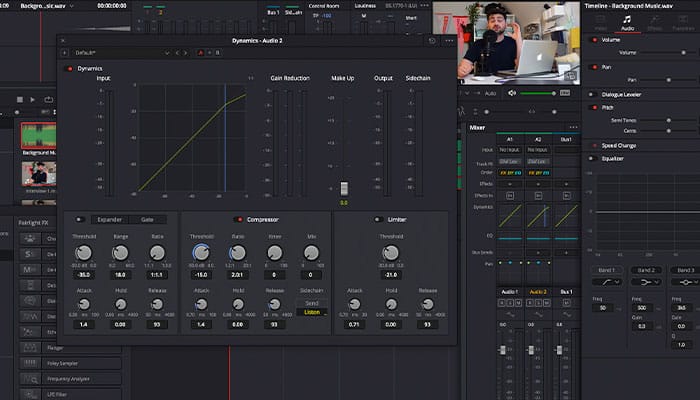700x400 pixels.
Task: Toggle the Pitch enable switch
Action: pos(594,108)
